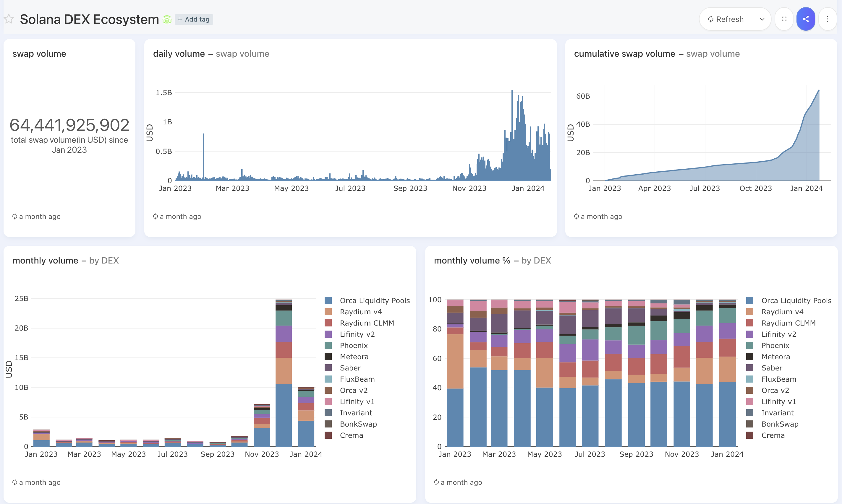The width and height of the screenshot is (842, 504).
Task: Toggle Orca Liquidity Pools in monthly volume legend
Action: [x=375, y=300]
